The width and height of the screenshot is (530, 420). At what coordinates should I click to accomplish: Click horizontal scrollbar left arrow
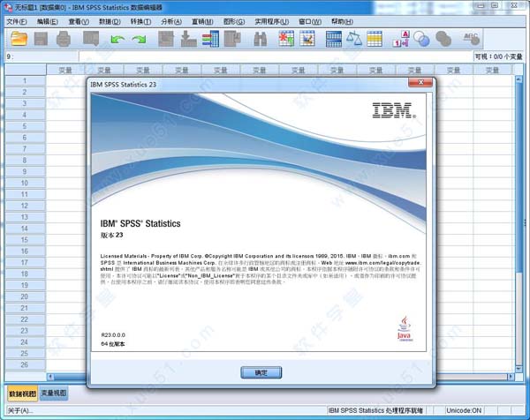pyautogui.click(x=50, y=377)
